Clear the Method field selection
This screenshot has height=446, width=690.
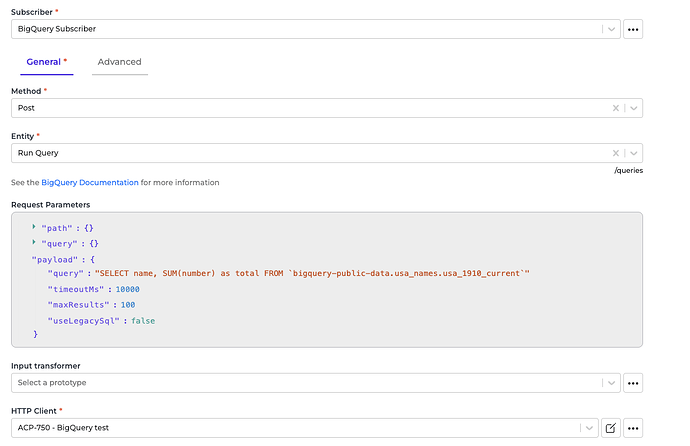coord(618,108)
